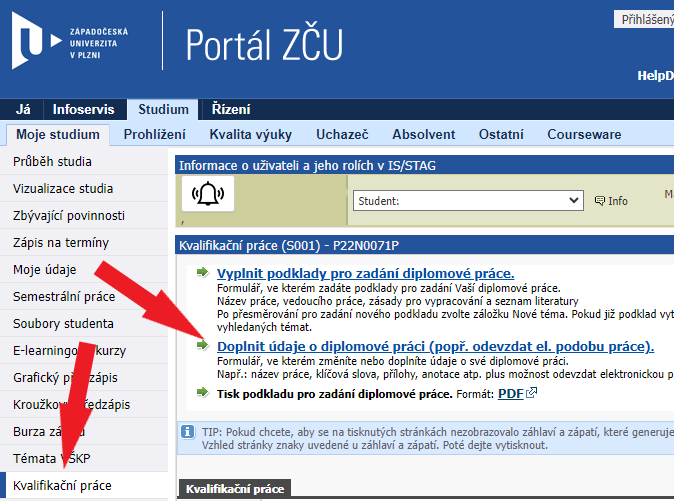674x501 pixels.
Task: Click the blue info icon beside TIP
Action: pyautogui.click(x=187, y=432)
